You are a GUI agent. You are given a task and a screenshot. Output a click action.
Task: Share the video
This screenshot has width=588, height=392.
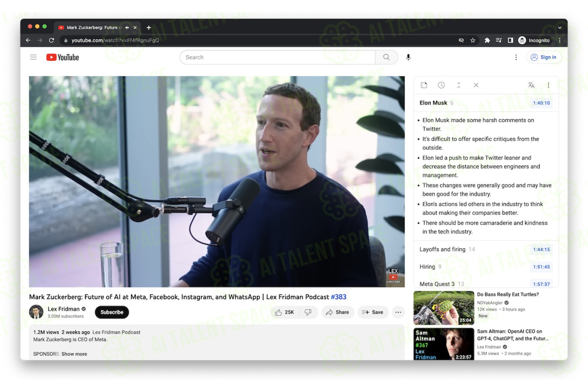338,312
